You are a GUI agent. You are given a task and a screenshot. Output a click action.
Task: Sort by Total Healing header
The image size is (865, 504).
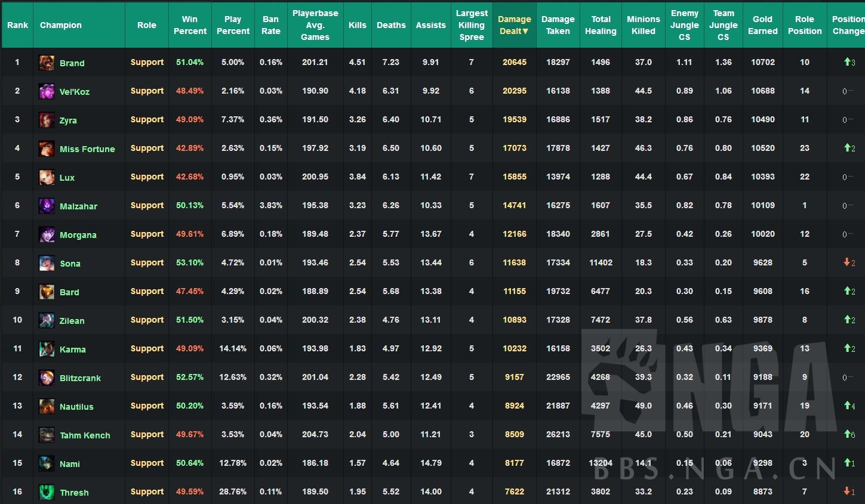click(x=601, y=25)
